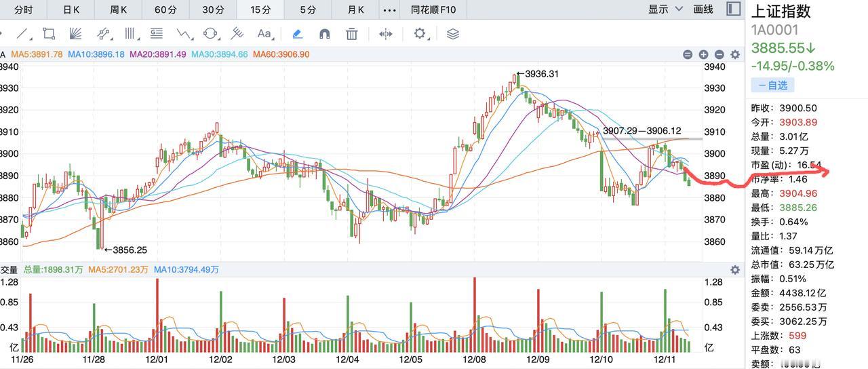
Task: Click the zoom in plus icon on chart
Action: [703, 54]
